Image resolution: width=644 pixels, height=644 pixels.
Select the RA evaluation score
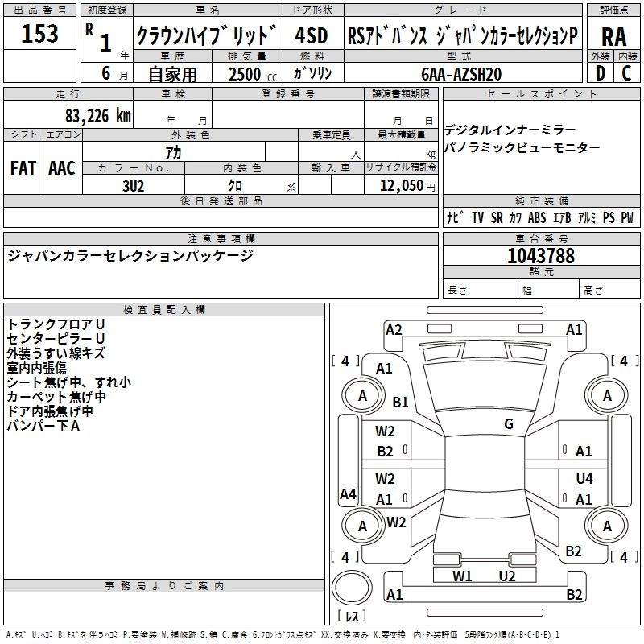pos(613,35)
